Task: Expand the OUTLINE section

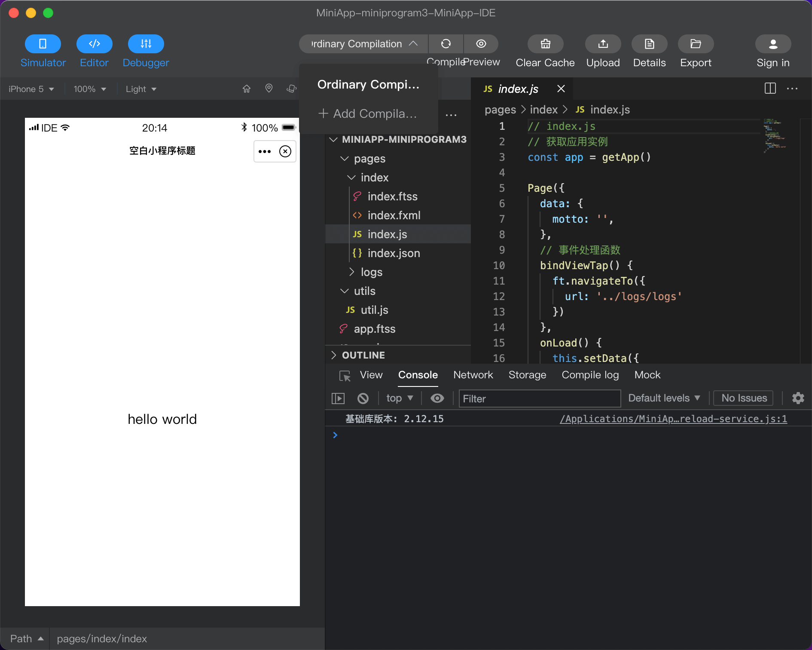Action: click(x=398, y=355)
